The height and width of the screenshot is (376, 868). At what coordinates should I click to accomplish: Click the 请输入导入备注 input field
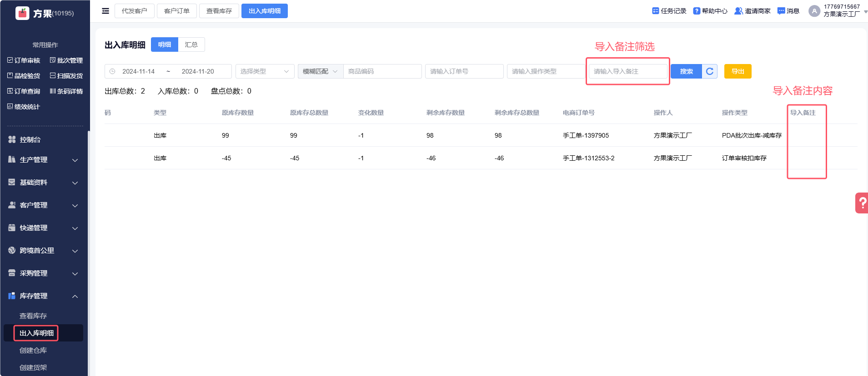point(627,71)
